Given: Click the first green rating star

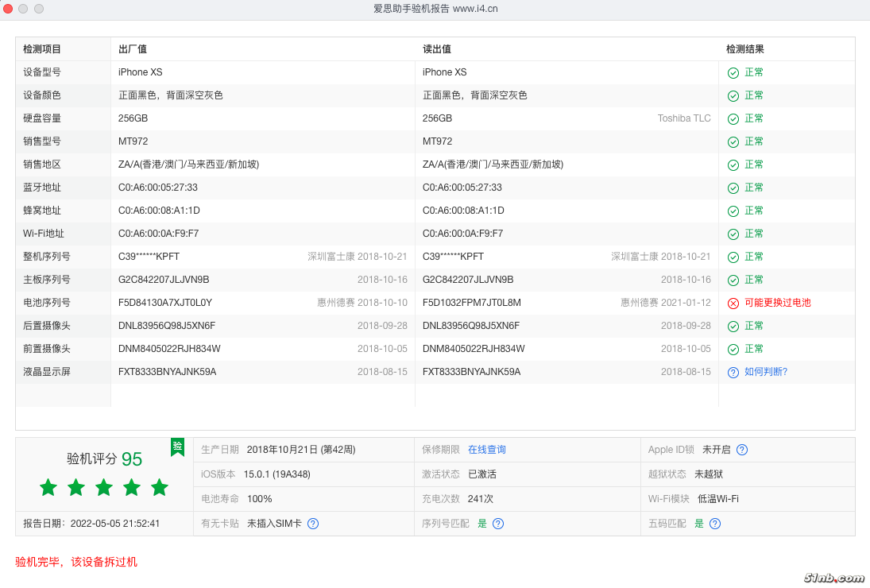Looking at the screenshot, I should [48, 487].
